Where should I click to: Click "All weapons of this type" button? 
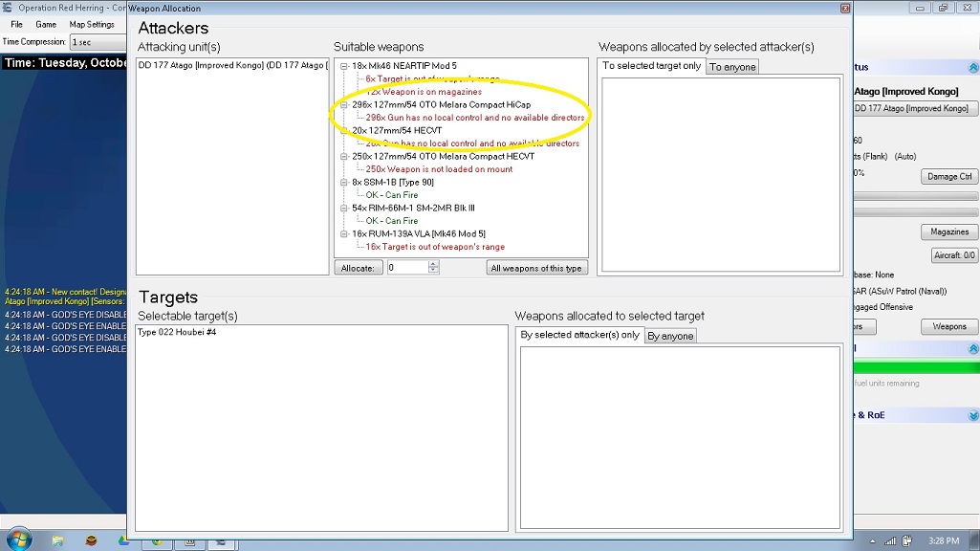coord(536,268)
